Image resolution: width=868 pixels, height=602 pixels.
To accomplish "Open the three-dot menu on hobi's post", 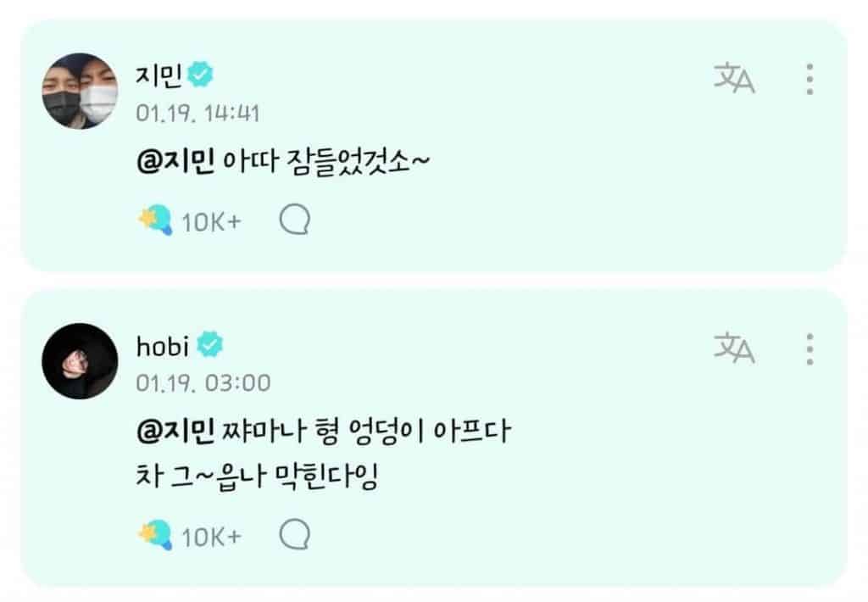I will click(x=810, y=348).
